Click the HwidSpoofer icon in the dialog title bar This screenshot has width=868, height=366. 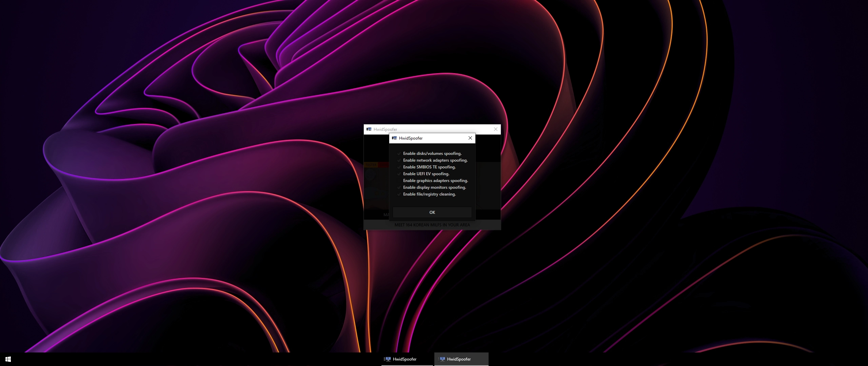[394, 138]
